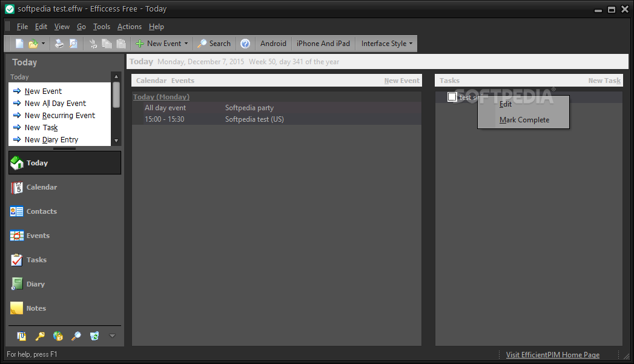The height and width of the screenshot is (364, 634).
Task: Open the Notes module in the sidebar
Action: point(65,309)
